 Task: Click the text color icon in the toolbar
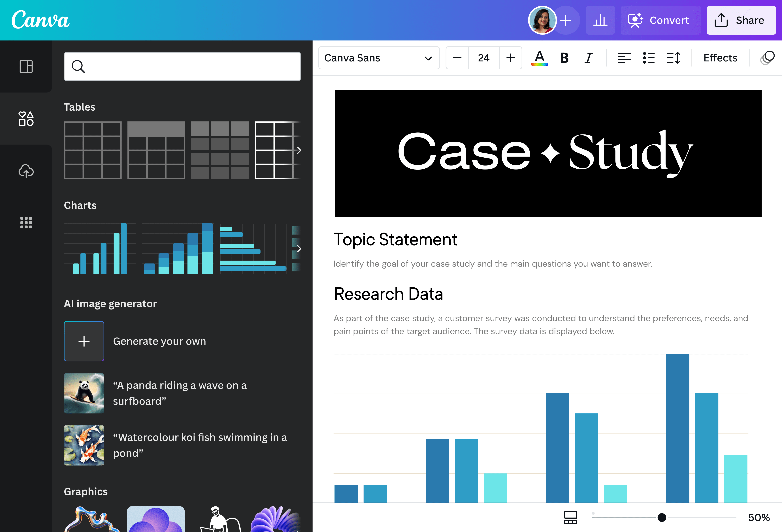point(539,58)
